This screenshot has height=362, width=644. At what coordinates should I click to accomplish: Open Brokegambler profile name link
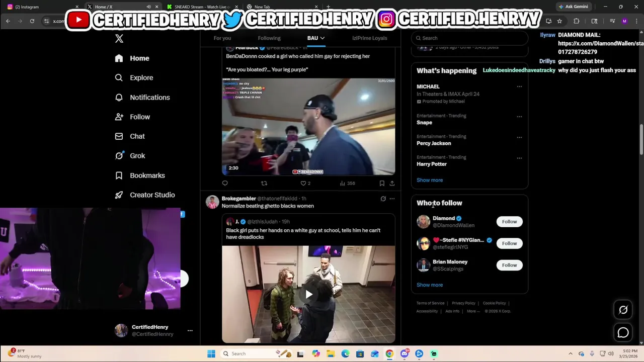click(238, 199)
